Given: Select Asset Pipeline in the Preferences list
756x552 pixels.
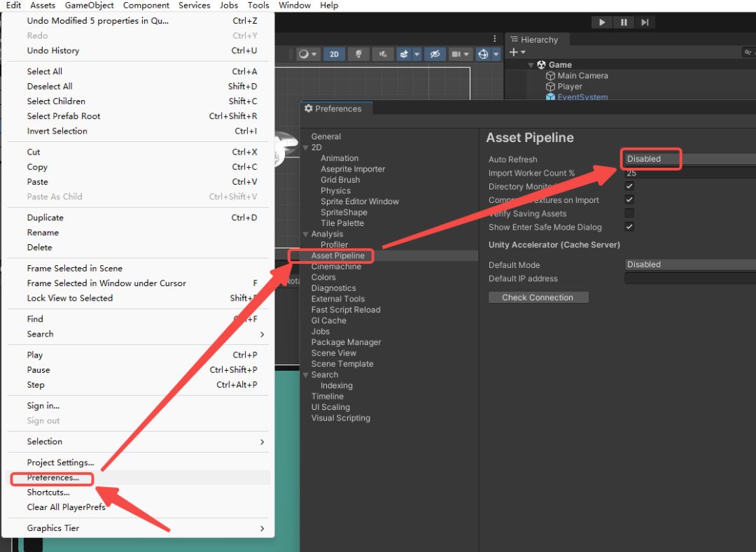Looking at the screenshot, I should point(337,256).
